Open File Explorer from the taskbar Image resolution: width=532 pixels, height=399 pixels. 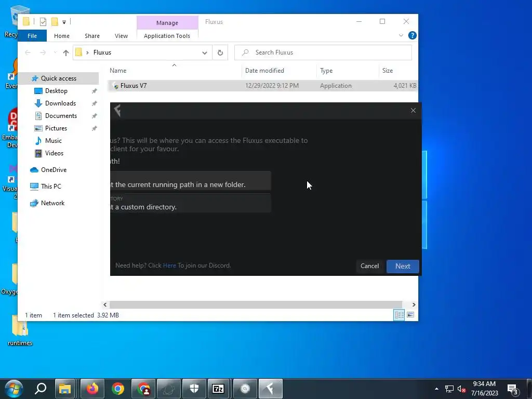click(65, 389)
